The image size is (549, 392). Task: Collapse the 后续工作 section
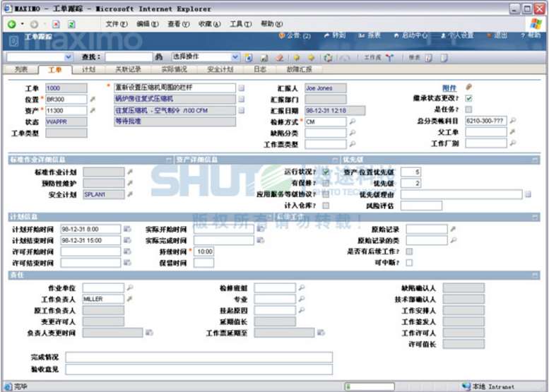point(535,218)
